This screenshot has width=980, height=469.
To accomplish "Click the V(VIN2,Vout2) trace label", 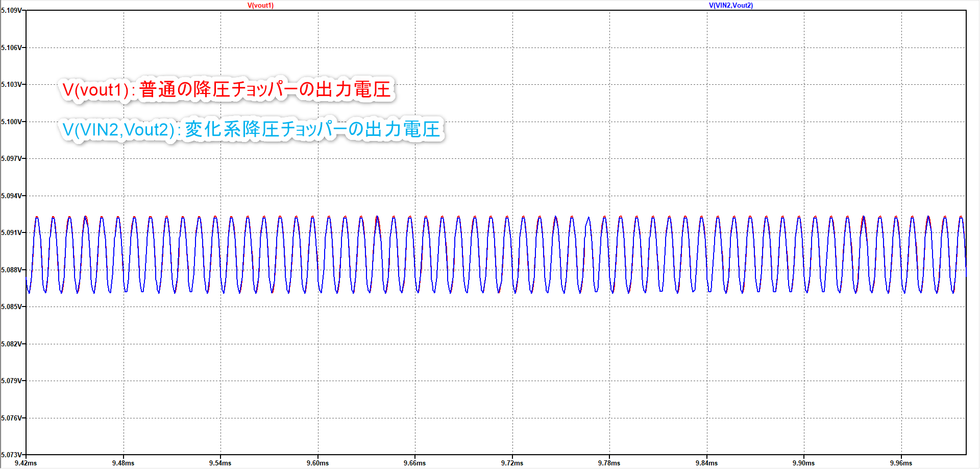I will coord(730,5).
